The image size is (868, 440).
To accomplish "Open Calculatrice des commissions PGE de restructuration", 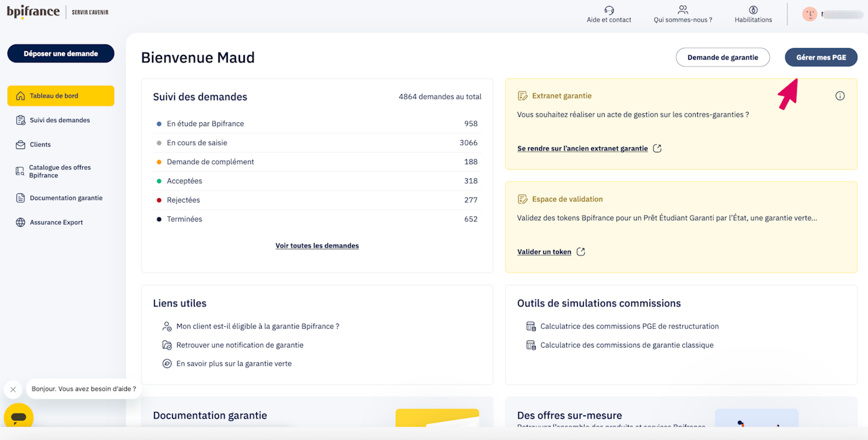I will pyautogui.click(x=629, y=326).
